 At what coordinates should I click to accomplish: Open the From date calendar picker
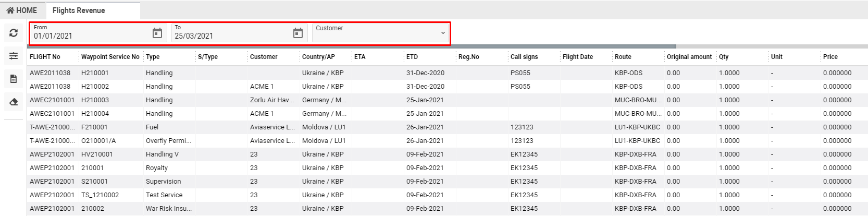(157, 33)
